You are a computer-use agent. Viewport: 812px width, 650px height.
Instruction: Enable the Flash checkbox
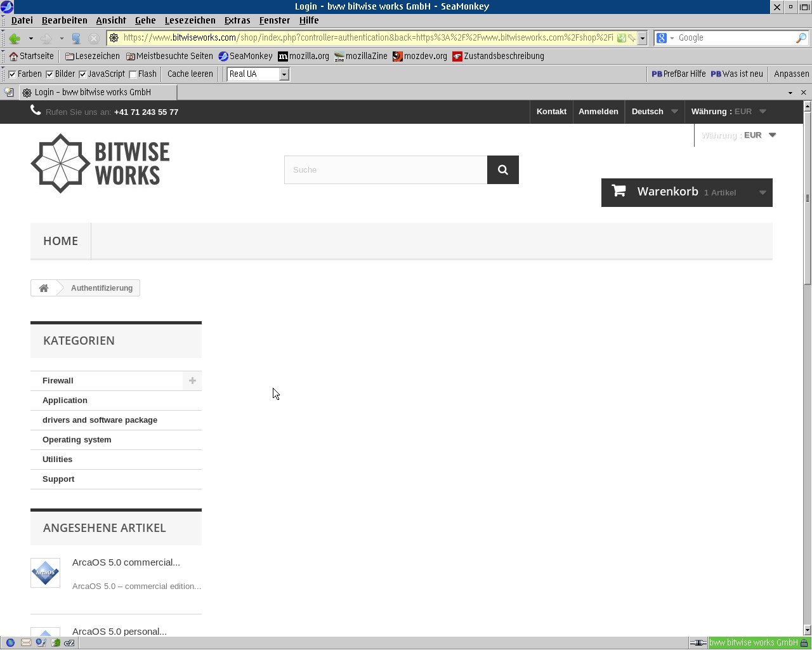(x=133, y=74)
